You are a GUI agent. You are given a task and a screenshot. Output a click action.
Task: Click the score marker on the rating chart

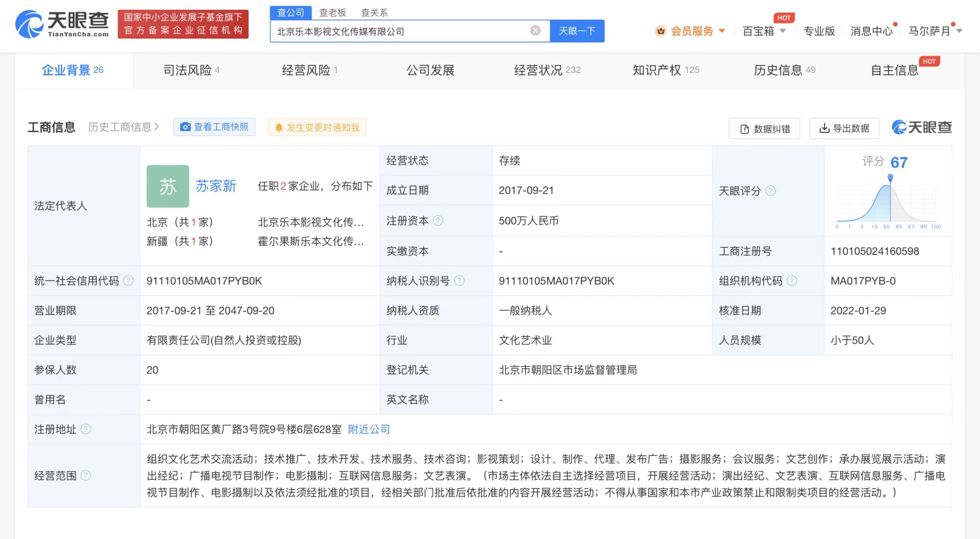point(890,177)
